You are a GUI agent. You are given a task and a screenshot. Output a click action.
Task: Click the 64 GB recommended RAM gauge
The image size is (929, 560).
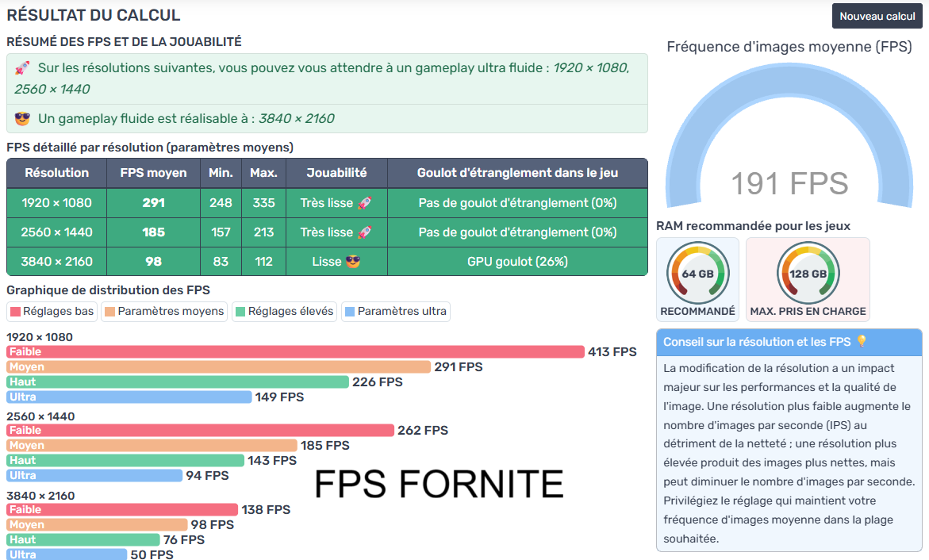click(x=697, y=274)
